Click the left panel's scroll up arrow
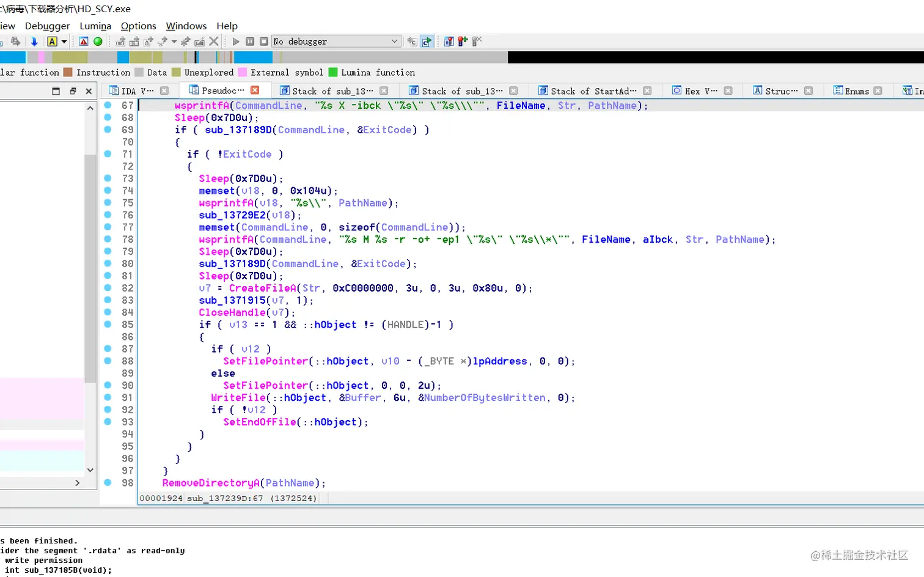The width and height of the screenshot is (924, 577). pyautogui.click(x=90, y=108)
